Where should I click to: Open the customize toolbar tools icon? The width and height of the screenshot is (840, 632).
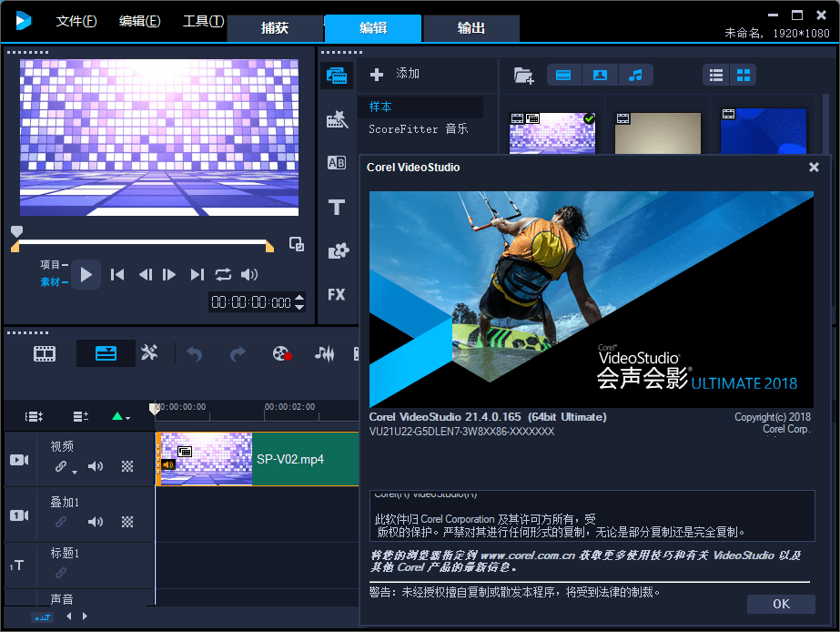pyautogui.click(x=149, y=352)
